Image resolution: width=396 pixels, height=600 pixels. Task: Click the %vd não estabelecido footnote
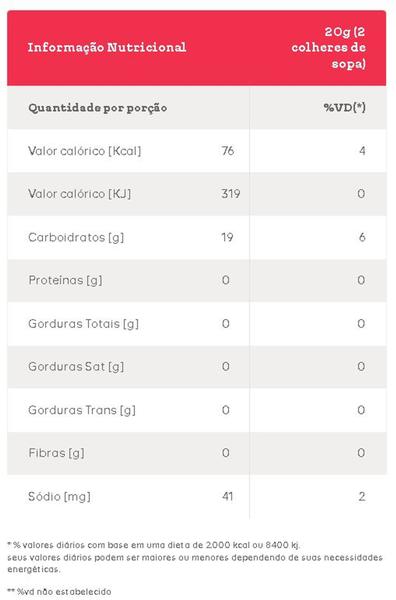point(59,592)
